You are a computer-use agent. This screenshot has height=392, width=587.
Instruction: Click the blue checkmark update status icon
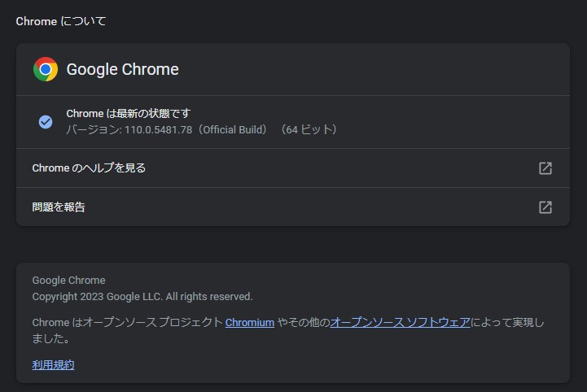(x=46, y=121)
